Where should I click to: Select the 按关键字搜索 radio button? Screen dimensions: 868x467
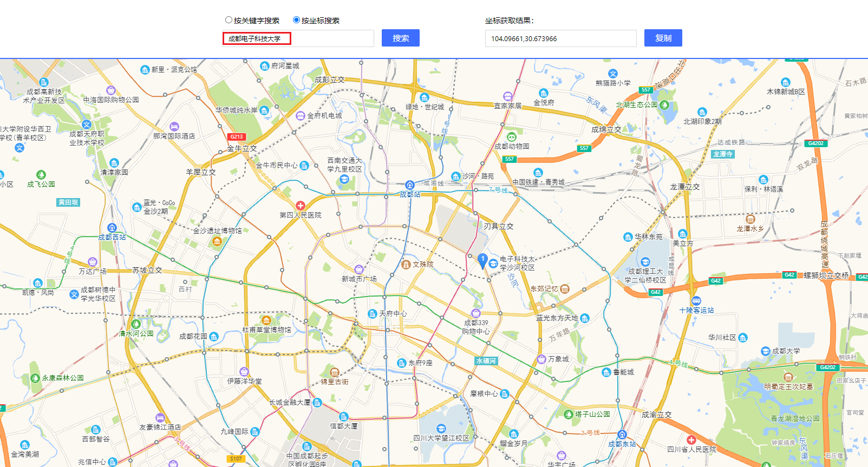(229, 20)
